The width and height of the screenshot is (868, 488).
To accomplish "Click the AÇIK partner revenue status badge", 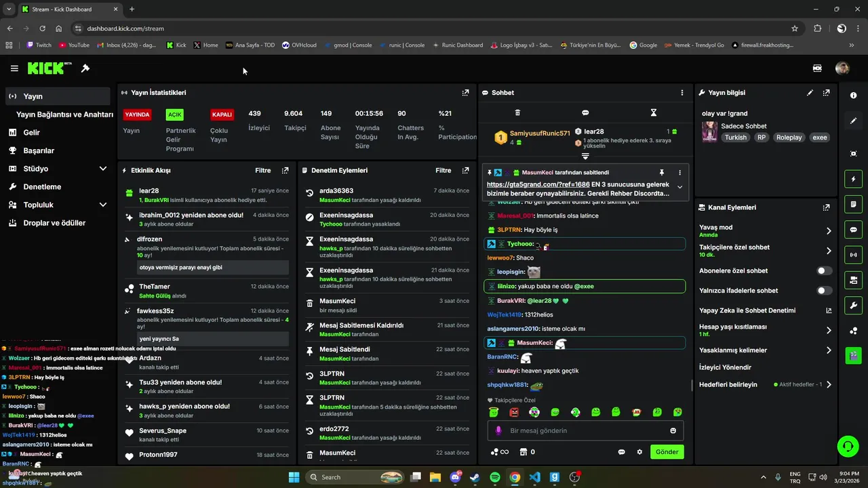I will pyautogui.click(x=175, y=115).
